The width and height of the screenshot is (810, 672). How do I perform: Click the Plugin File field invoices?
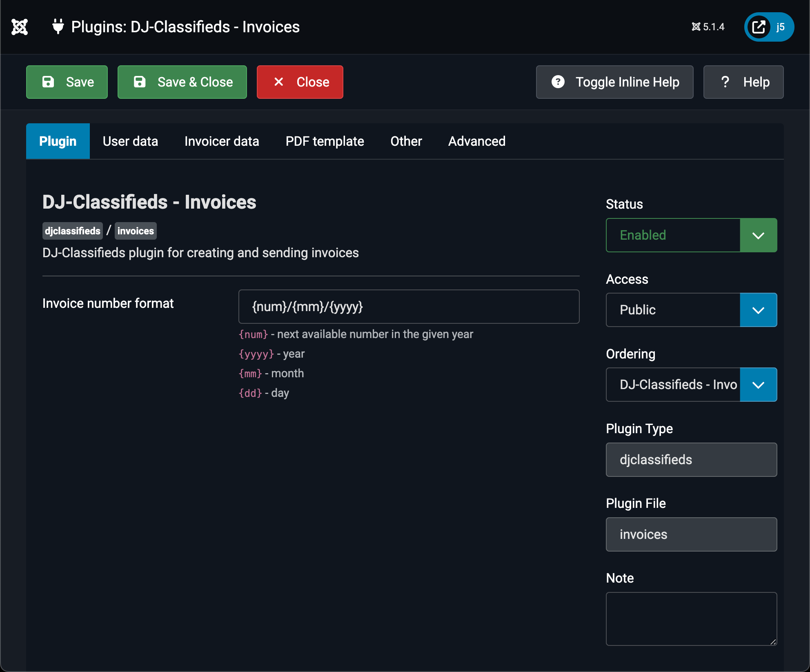click(692, 534)
